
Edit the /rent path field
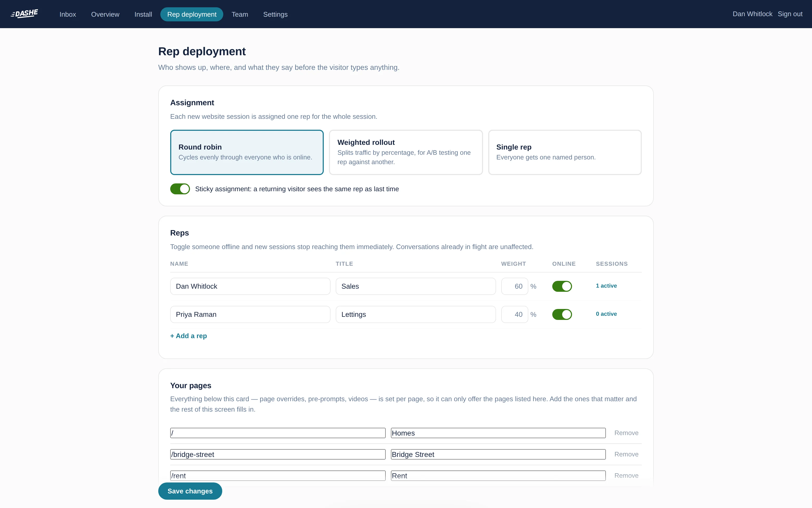click(277, 476)
